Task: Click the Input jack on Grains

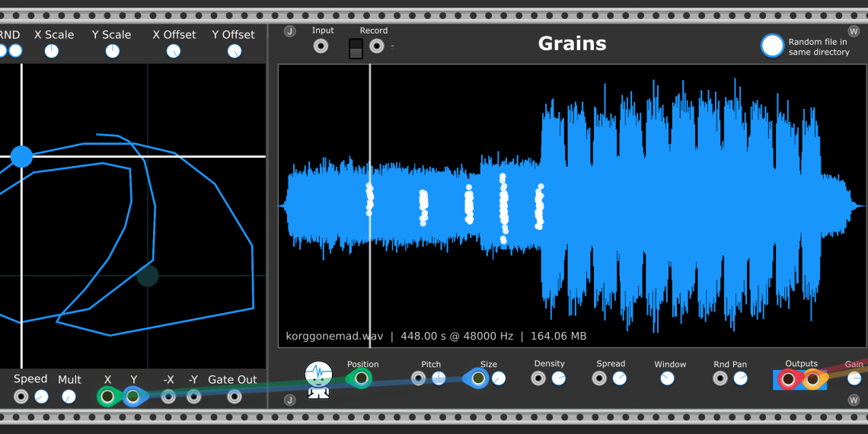Action: pos(321,46)
